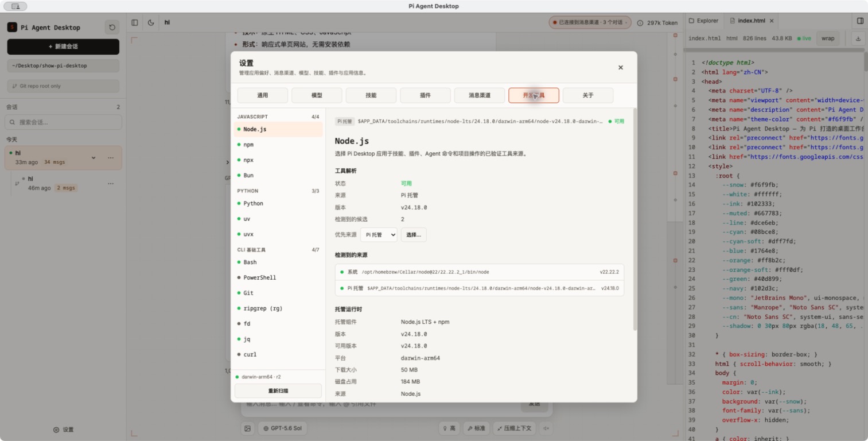Click the image attach icon in composer
This screenshot has height=441, width=868.
(x=247, y=428)
